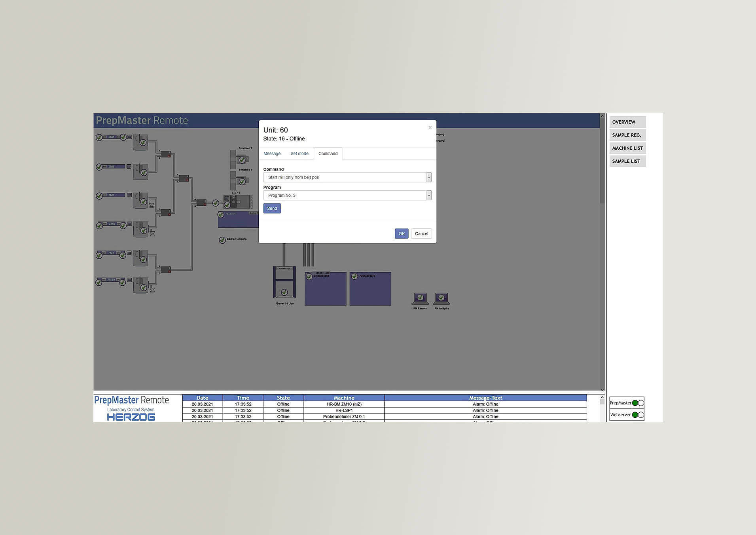Click the diverter box after ZM9 and ZM10
The height and width of the screenshot is (535, 756).
(x=166, y=270)
